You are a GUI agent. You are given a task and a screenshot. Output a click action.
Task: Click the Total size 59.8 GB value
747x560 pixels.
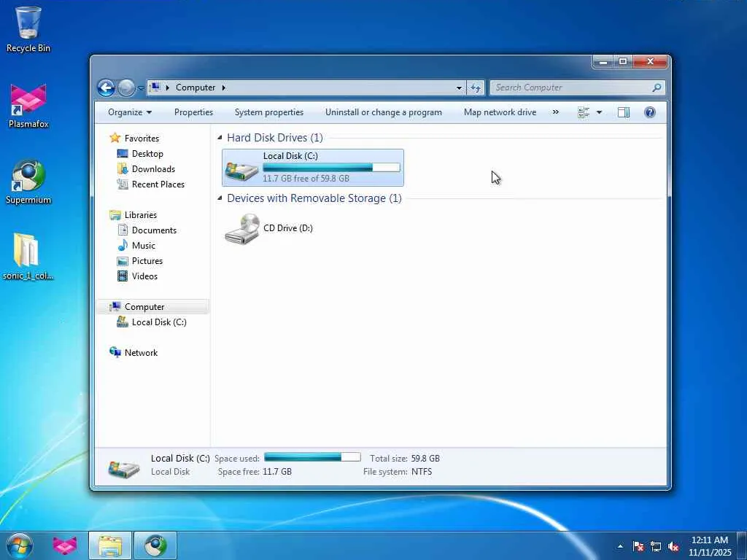425,458
